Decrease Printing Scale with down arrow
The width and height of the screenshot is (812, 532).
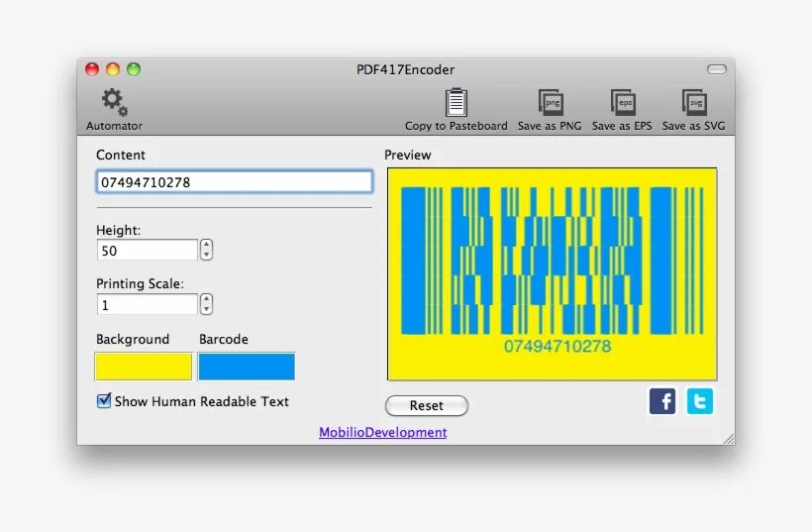(207, 309)
